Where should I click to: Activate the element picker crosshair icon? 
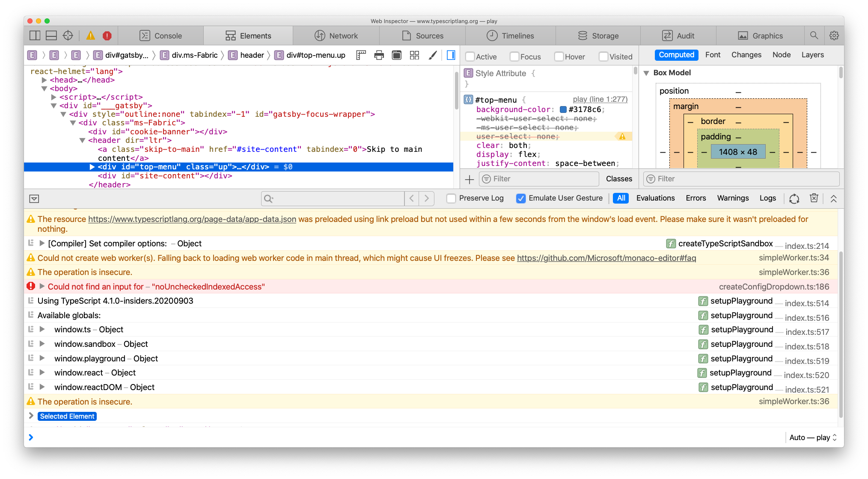tap(68, 35)
